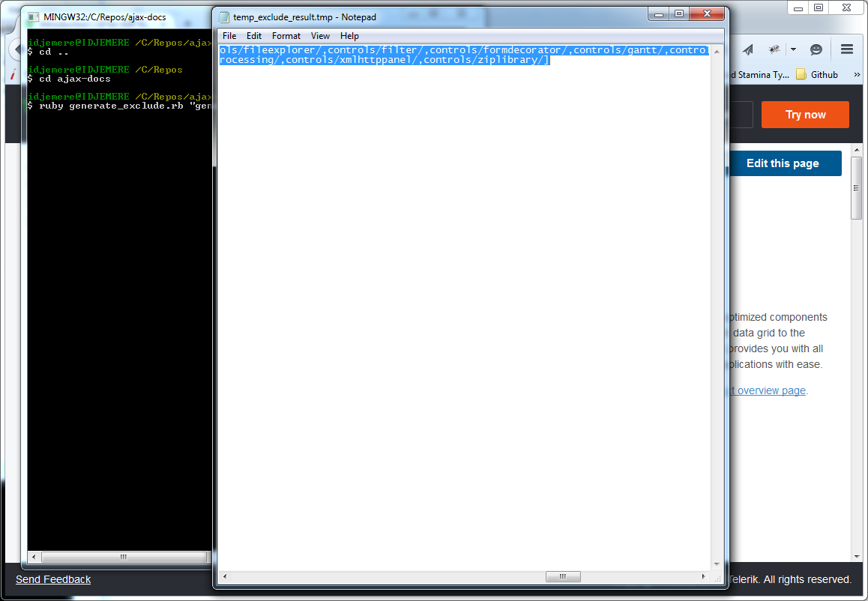This screenshot has width=868, height=601.
Task: Open the File menu in Notepad
Action: (229, 36)
